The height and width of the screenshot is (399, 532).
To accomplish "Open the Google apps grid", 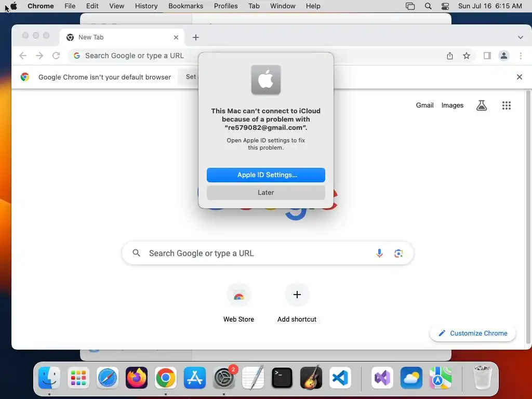I will (x=506, y=105).
